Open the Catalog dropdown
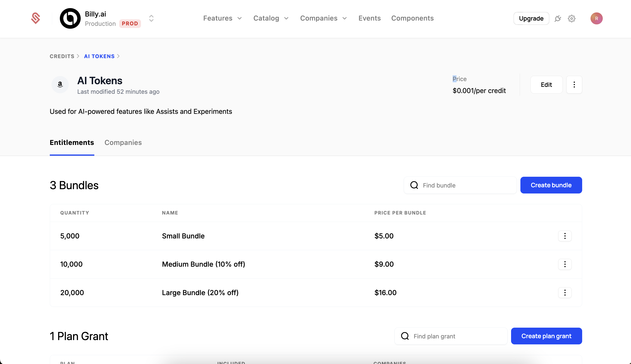The height and width of the screenshot is (364, 631). coord(271,18)
